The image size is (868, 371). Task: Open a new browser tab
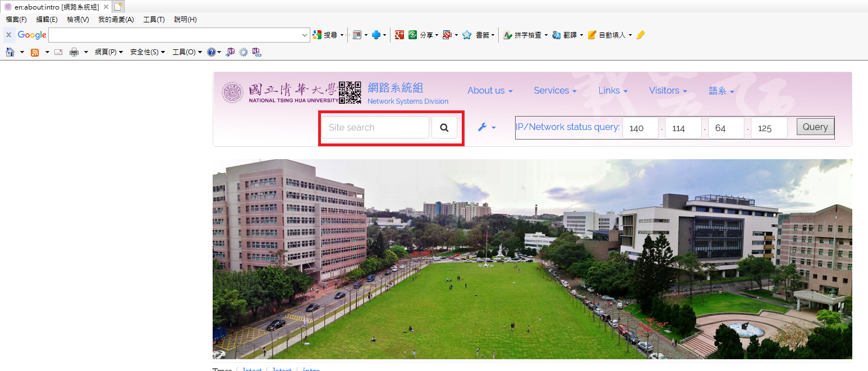click(x=118, y=7)
